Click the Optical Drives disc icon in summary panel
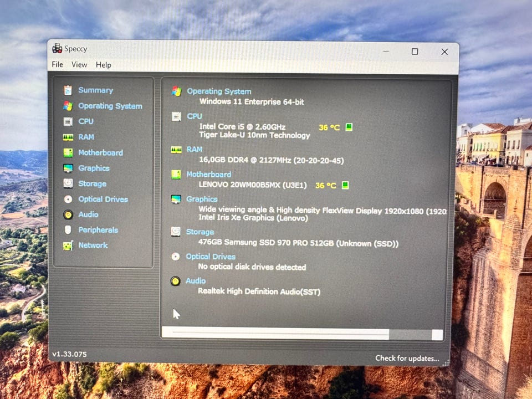532x399 pixels. (176, 257)
